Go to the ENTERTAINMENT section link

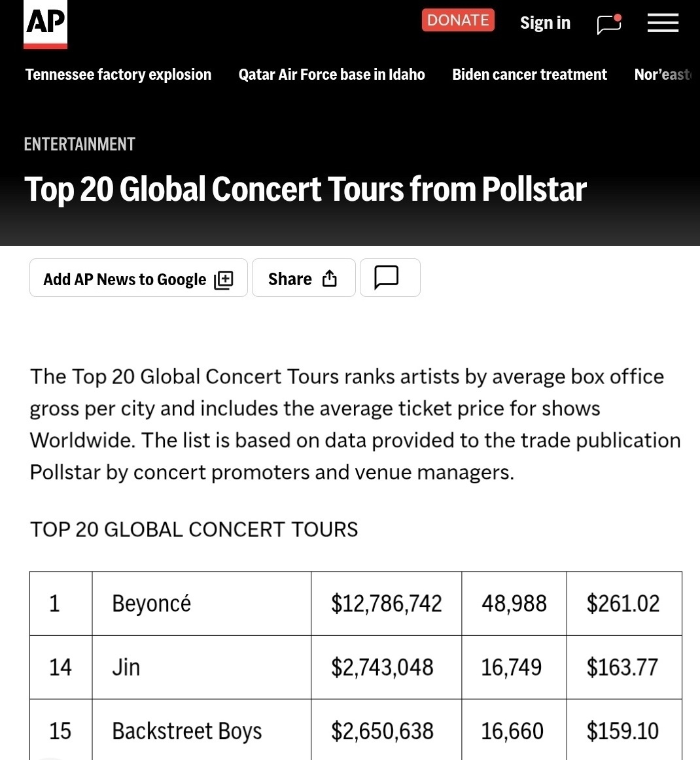[x=79, y=144]
